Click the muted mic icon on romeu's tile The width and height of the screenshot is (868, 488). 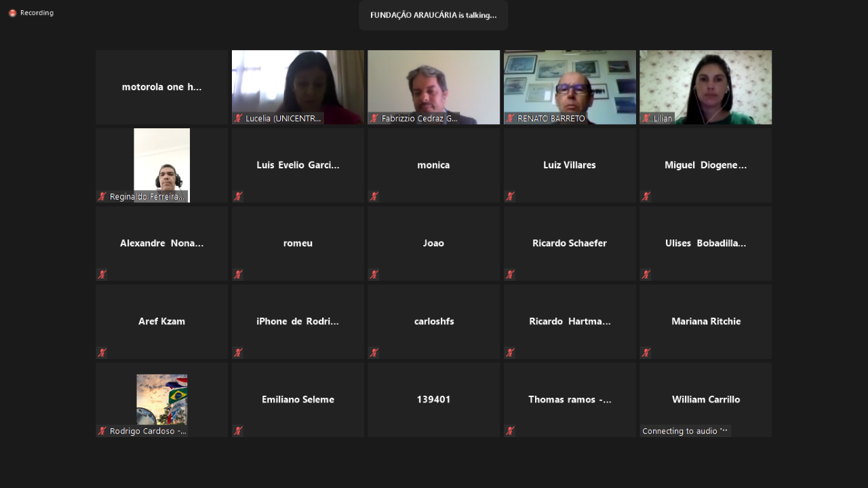point(238,274)
